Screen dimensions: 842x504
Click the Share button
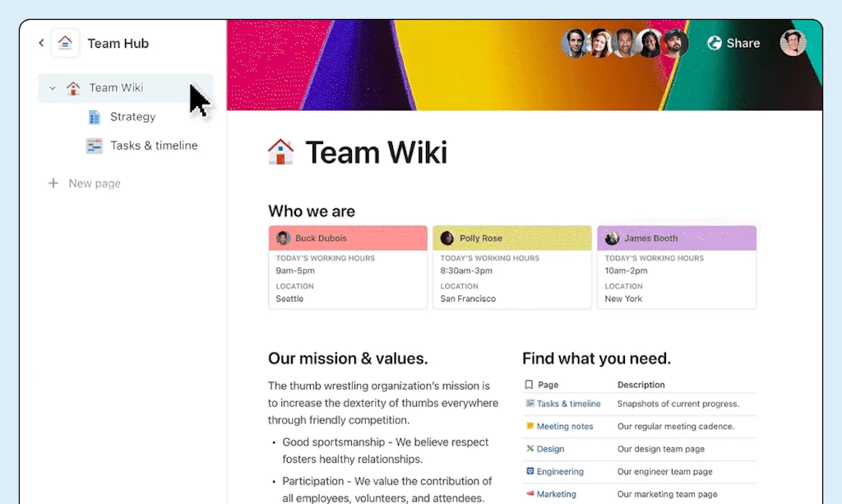click(733, 43)
